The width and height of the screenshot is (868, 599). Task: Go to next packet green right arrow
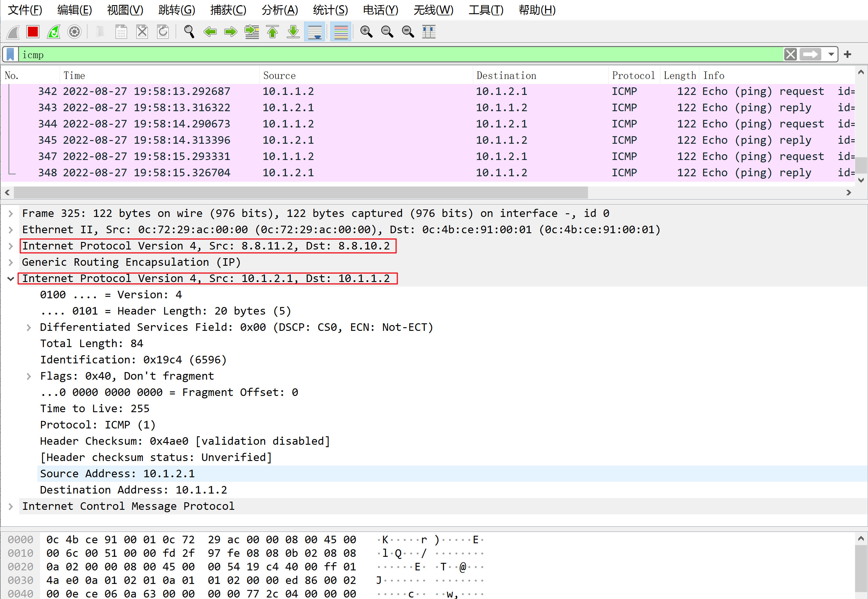coord(231,32)
